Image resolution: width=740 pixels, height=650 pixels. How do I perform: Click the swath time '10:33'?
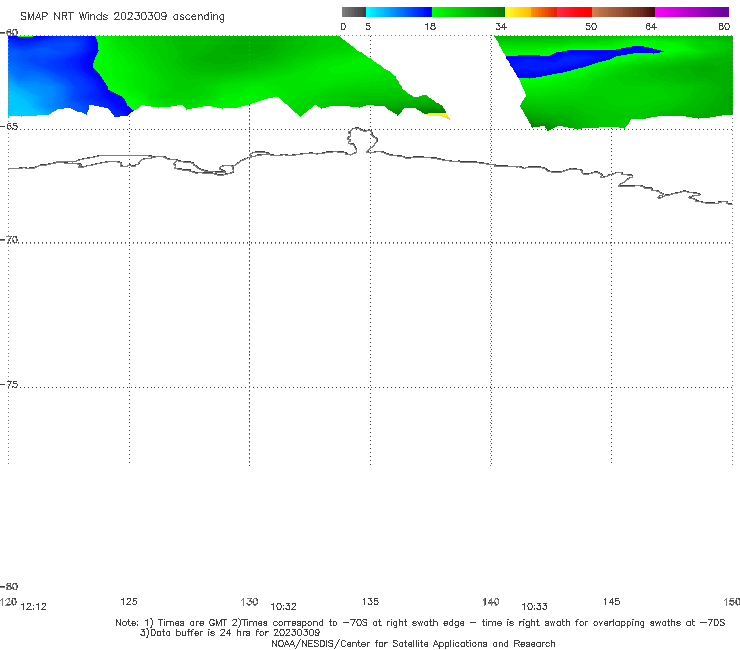[x=534, y=607]
